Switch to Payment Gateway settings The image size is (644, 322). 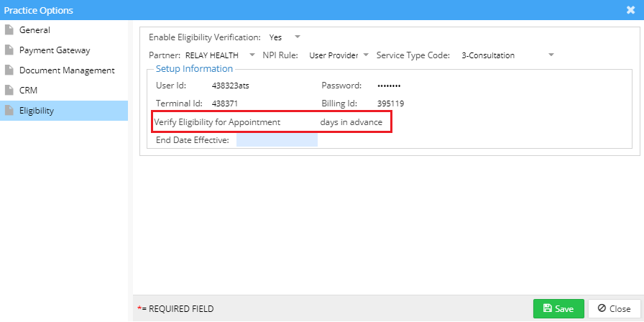pyautogui.click(x=54, y=50)
